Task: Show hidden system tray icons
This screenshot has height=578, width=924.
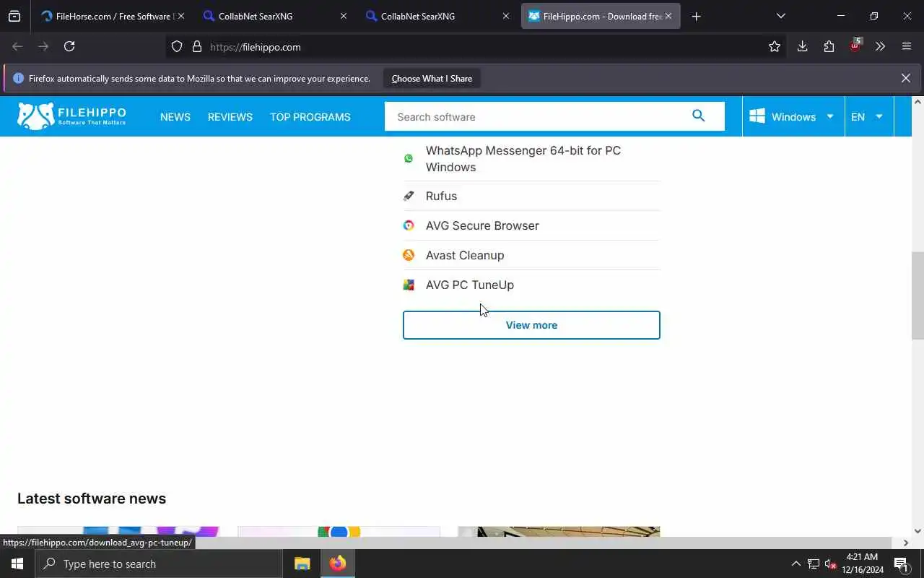Action: coord(796,564)
